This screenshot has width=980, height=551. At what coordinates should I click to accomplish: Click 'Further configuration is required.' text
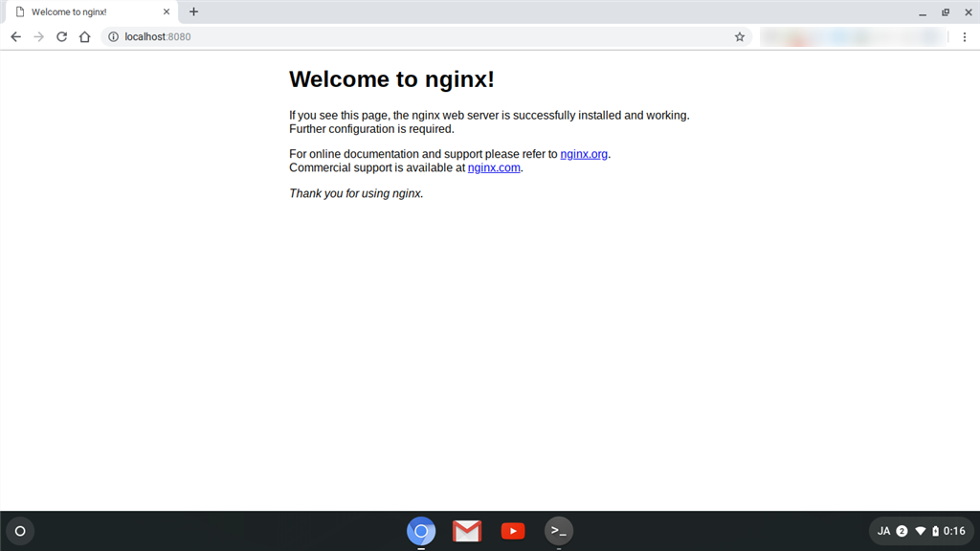(x=372, y=129)
